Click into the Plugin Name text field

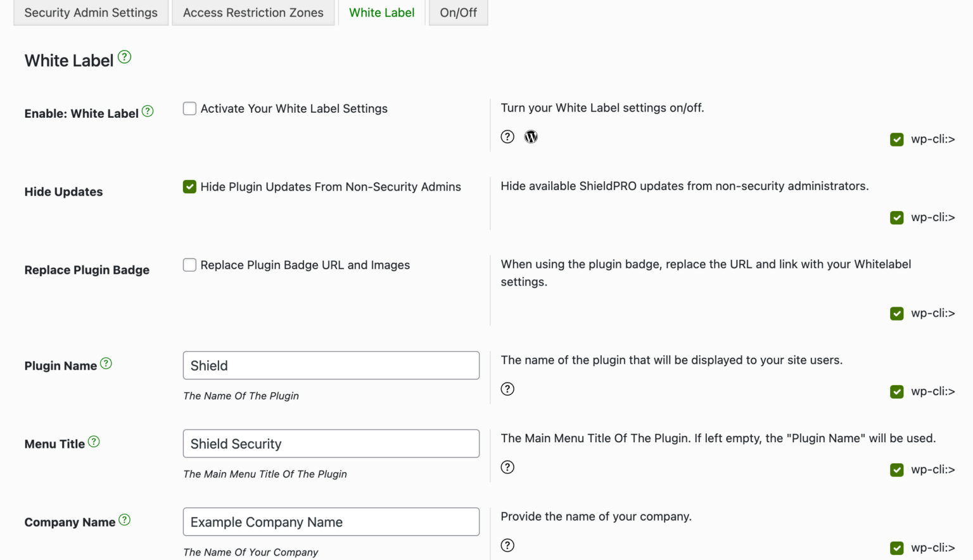[331, 365]
